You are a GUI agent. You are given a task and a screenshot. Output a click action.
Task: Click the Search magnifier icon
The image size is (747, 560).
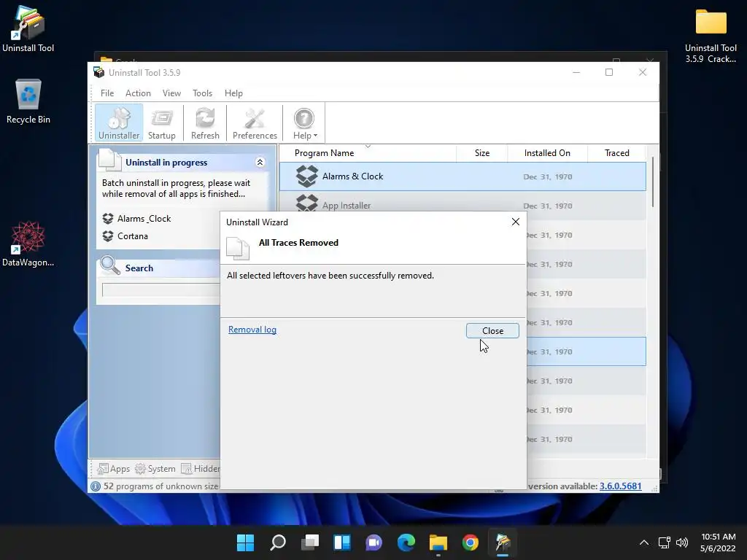110,265
